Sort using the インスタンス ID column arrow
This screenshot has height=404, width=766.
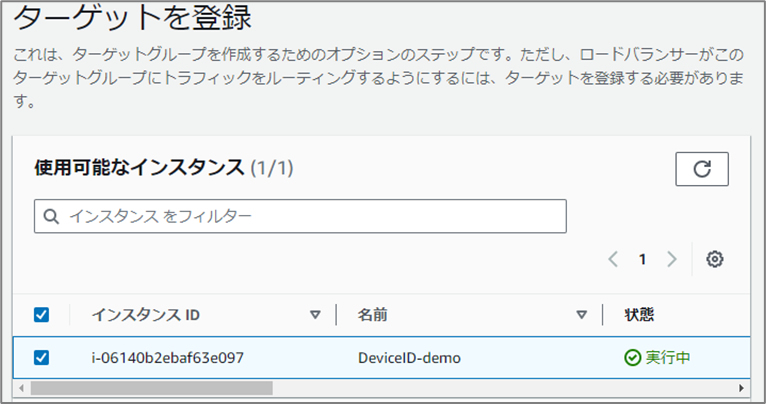point(315,315)
